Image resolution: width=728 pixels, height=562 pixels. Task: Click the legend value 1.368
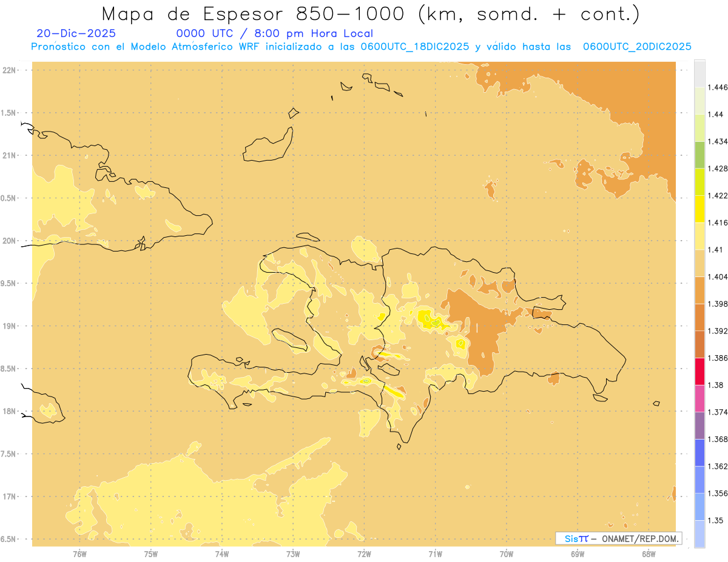pyautogui.click(x=718, y=439)
